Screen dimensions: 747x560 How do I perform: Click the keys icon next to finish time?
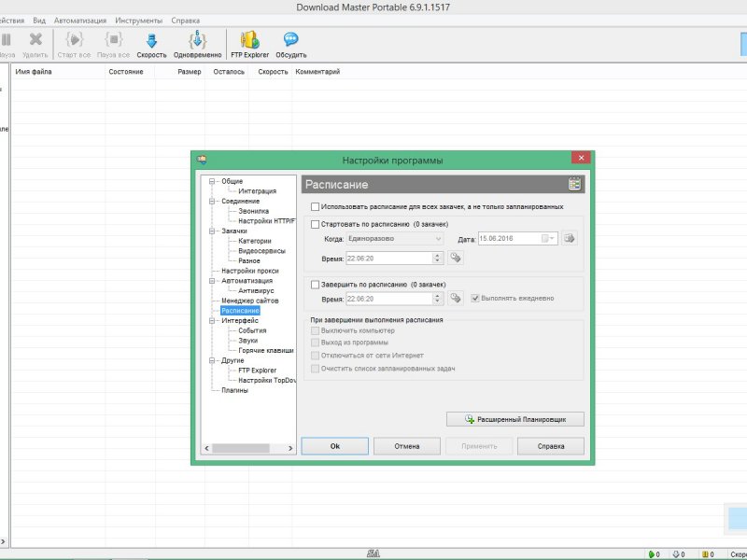coord(456,299)
